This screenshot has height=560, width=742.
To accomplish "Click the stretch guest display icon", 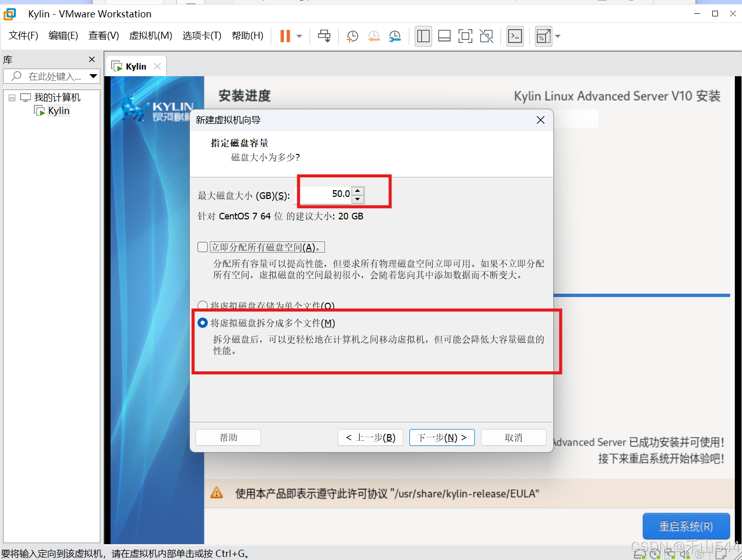I will pos(543,36).
